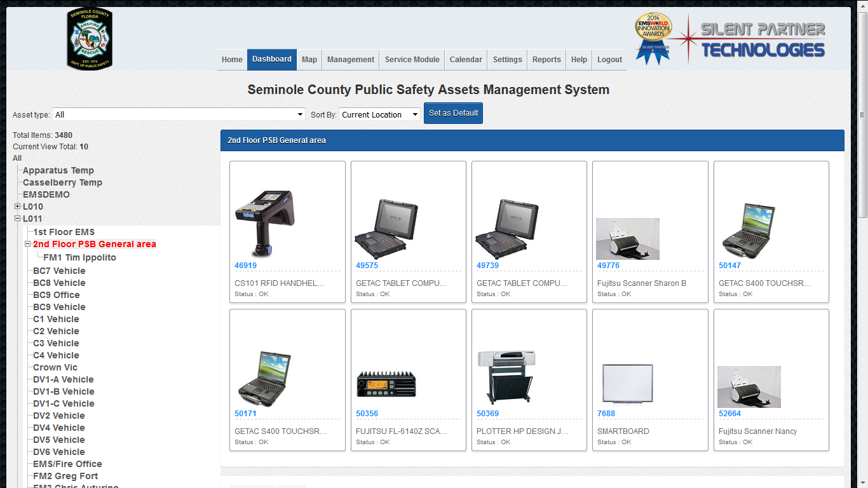Select FM1 Tim Ippolito in the tree
The width and height of the screenshot is (868, 488).
click(79, 257)
